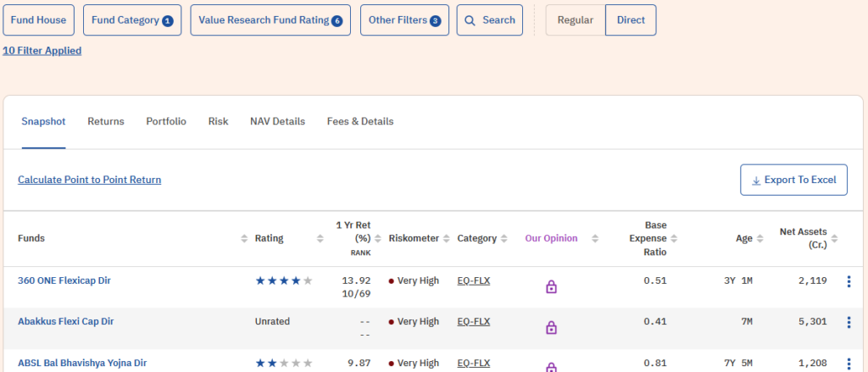Switch to the Snapshot tab
Screen dimensions: 868x372
coord(44,121)
